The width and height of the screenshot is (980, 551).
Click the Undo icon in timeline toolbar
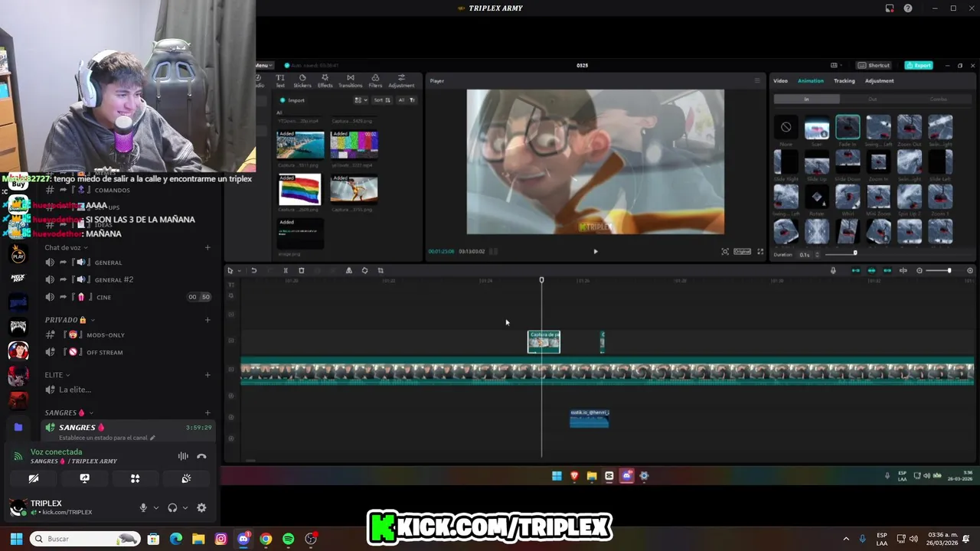253,270
